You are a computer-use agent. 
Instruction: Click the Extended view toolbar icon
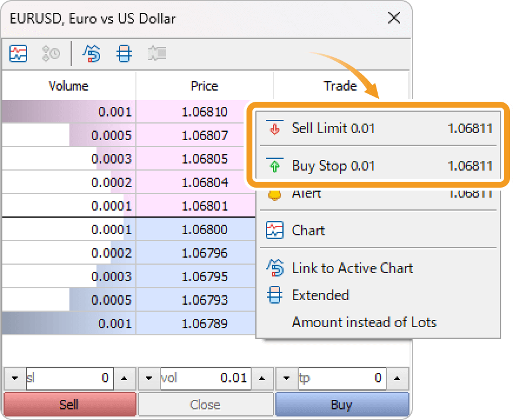point(125,54)
